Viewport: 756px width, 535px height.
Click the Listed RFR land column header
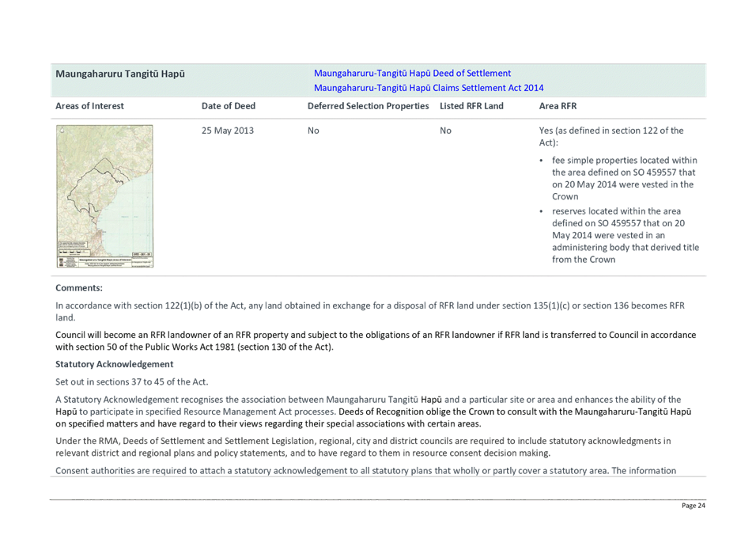(472, 106)
